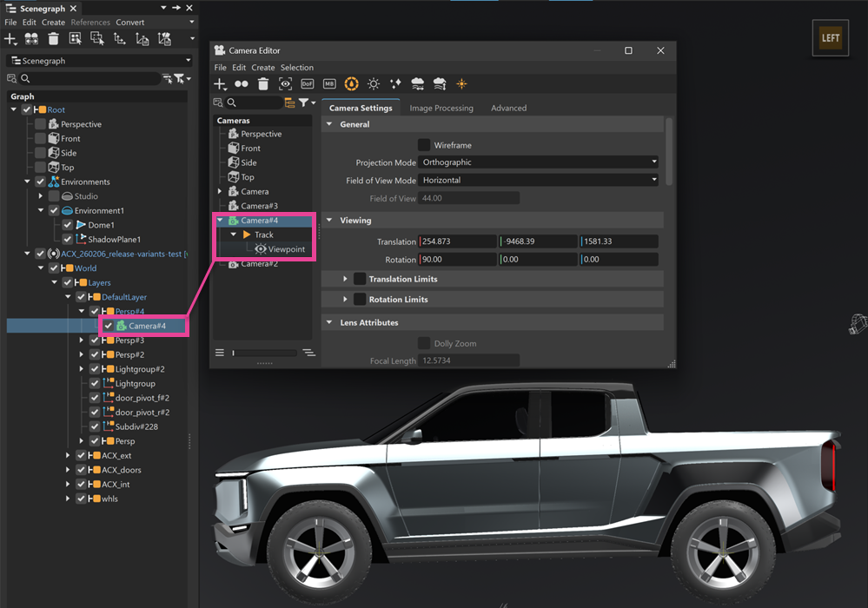
Task: Click the Translation X value field
Action: [457, 241]
